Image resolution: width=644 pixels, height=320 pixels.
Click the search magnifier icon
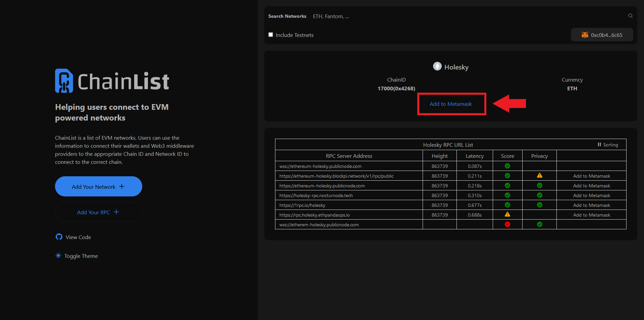[x=630, y=16]
